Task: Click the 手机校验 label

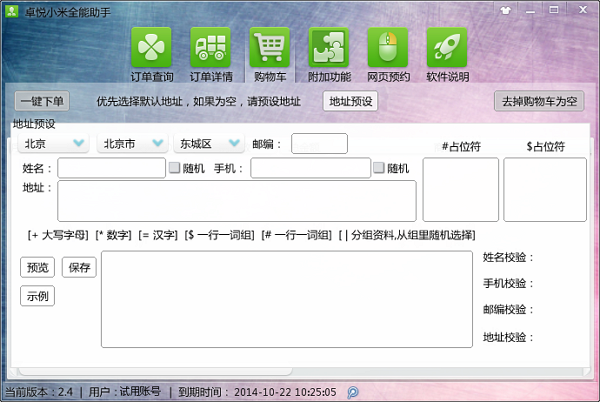Action: [x=508, y=283]
